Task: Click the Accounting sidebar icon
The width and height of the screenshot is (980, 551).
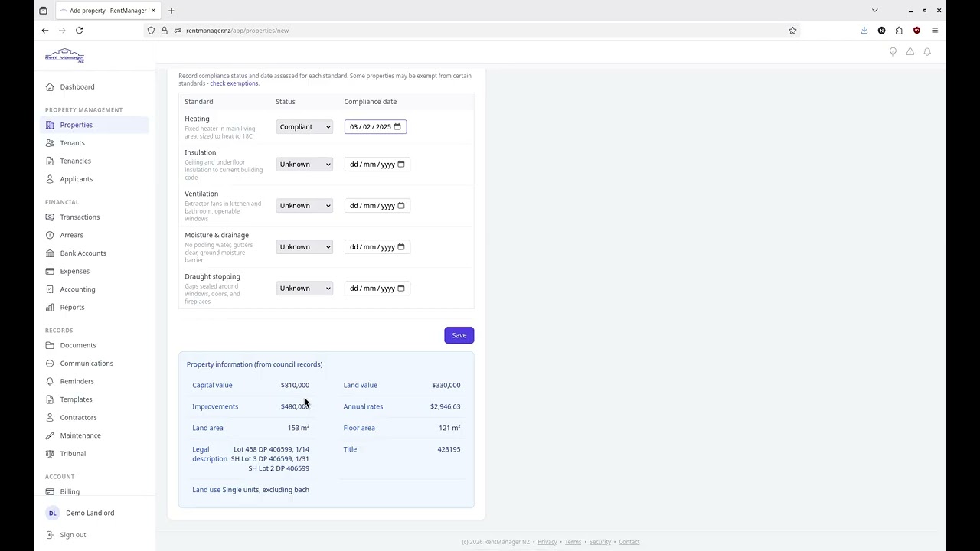Action: [x=51, y=289]
